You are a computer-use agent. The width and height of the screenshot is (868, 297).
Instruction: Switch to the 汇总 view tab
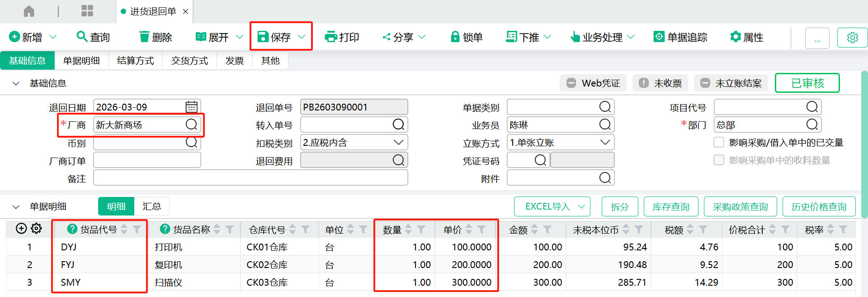(151, 206)
